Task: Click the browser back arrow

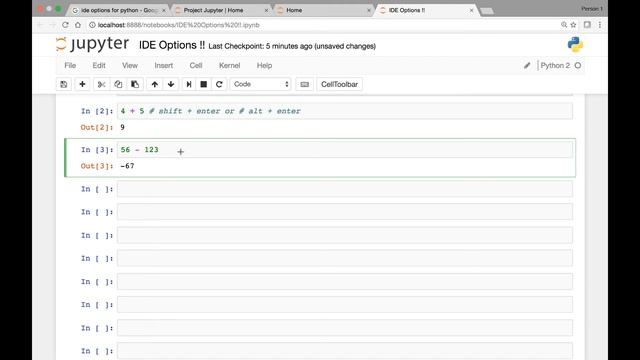Action: (x=40, y=25)
